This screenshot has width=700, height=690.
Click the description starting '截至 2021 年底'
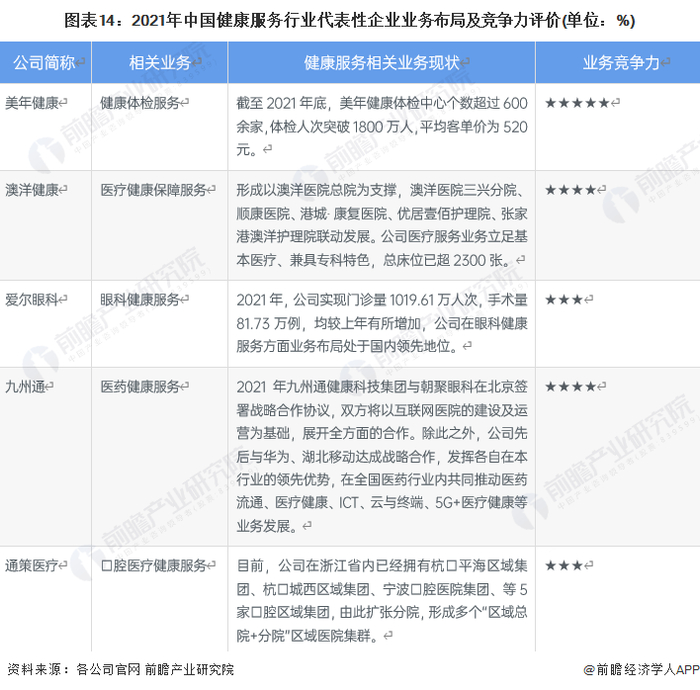[x=382, y=126]
